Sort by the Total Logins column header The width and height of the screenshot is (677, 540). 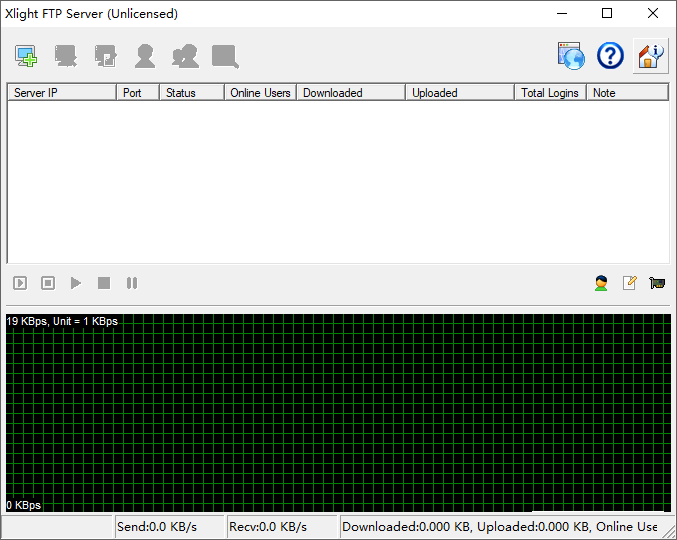point(550,93)
